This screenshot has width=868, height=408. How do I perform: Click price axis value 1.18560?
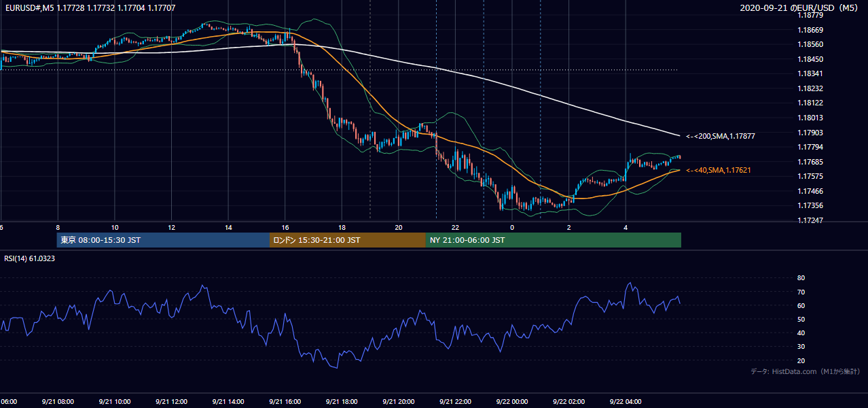coord(810,44)
